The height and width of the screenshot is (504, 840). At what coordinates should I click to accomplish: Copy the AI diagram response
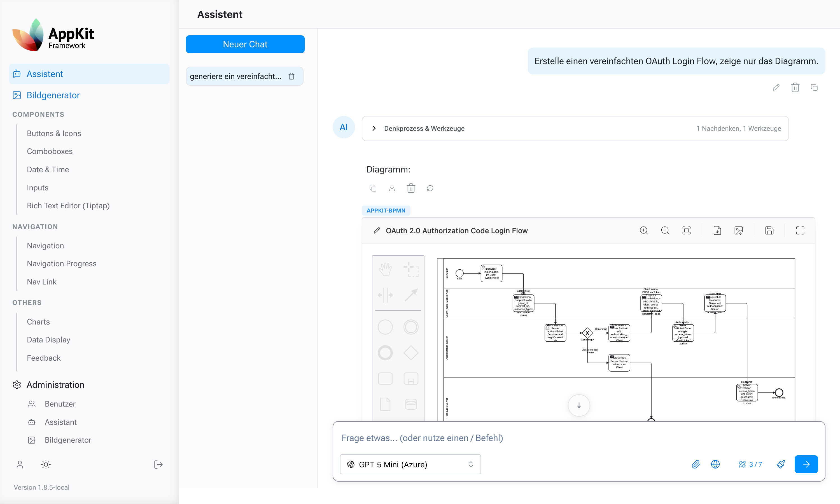[373, 188]
